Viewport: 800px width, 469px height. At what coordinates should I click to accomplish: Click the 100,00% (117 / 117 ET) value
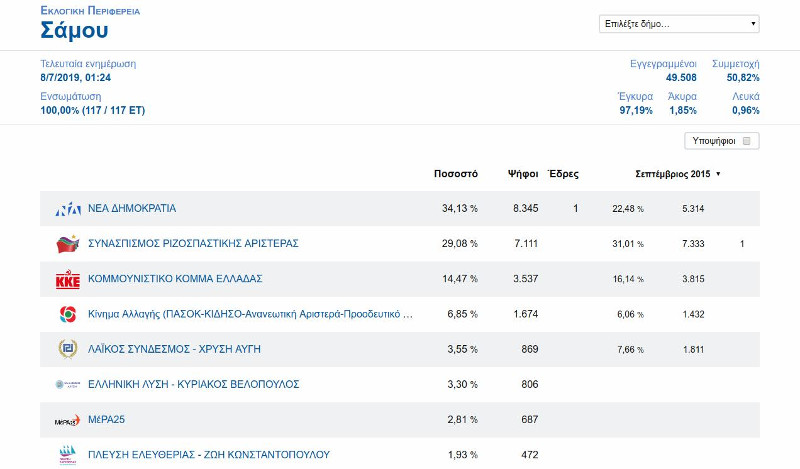[x=93, y=110]
